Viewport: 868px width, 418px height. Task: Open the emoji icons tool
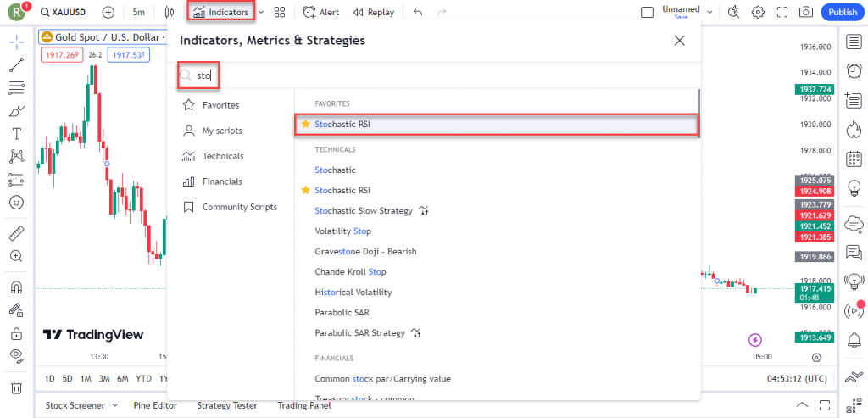(17, 203)
